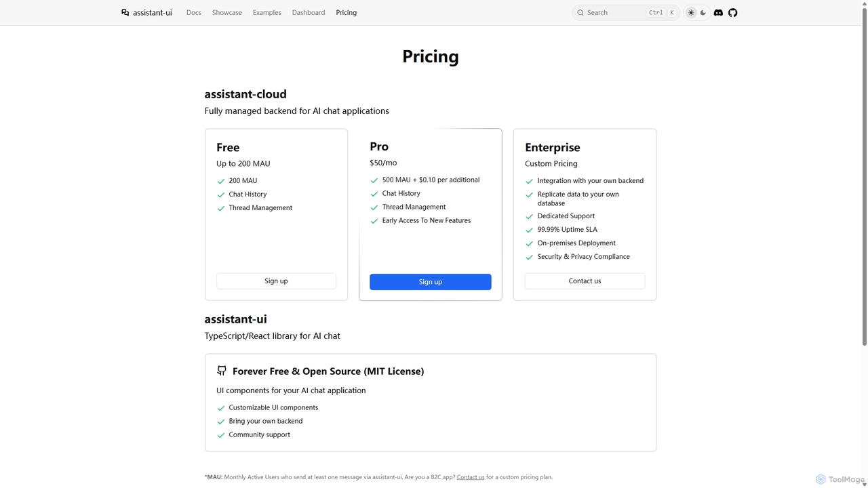Follow the Contact us footnote link

click(x=471, y=477)
